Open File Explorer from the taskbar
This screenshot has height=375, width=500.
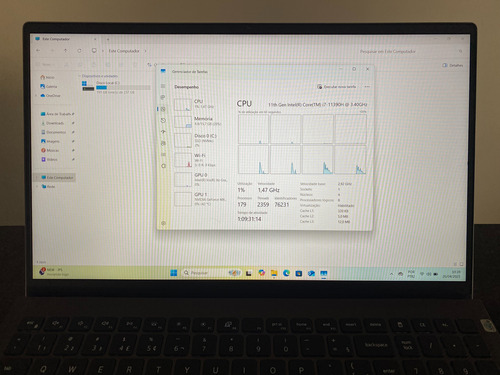pyautogui.click(x=274, y=273)
